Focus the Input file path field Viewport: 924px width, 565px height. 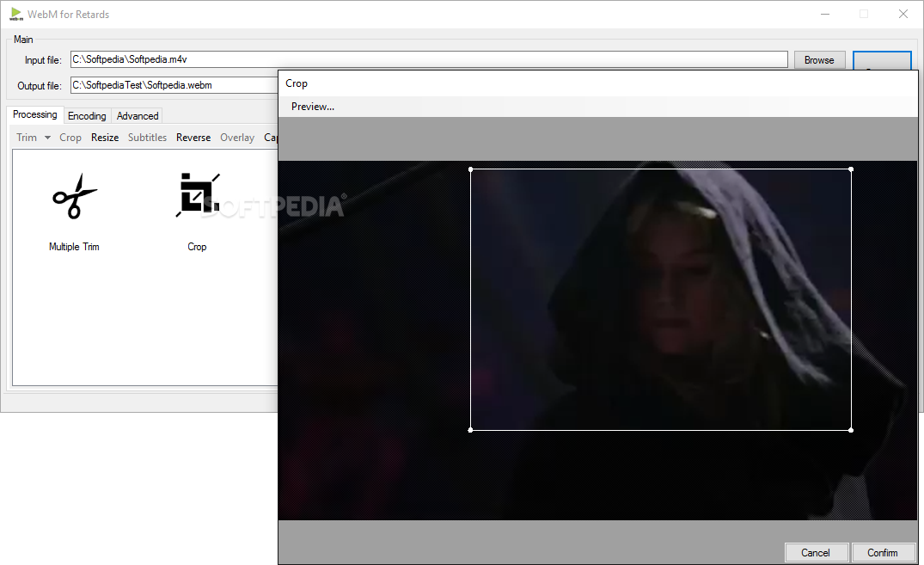(429, 59)
